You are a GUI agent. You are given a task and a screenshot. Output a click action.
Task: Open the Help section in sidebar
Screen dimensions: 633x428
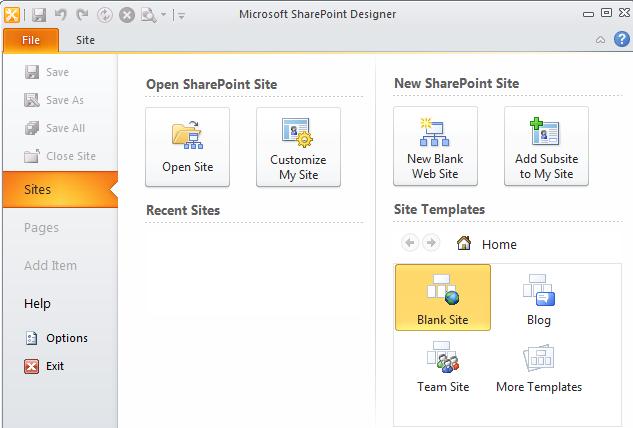point(38,303)
